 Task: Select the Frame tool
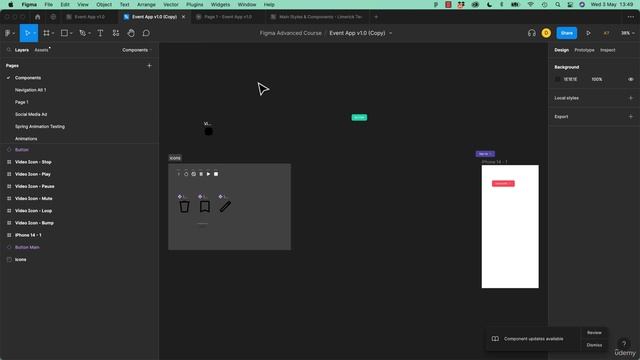coord(47,33)
